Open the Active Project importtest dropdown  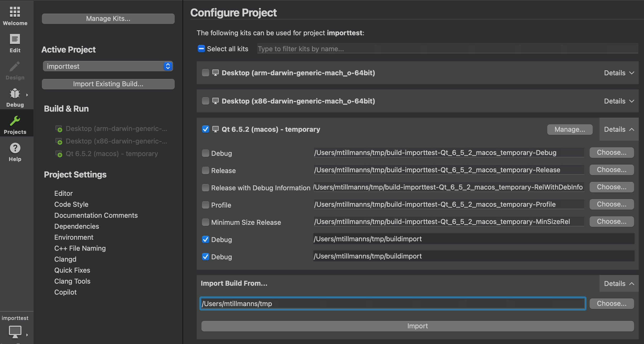(108, 66)
